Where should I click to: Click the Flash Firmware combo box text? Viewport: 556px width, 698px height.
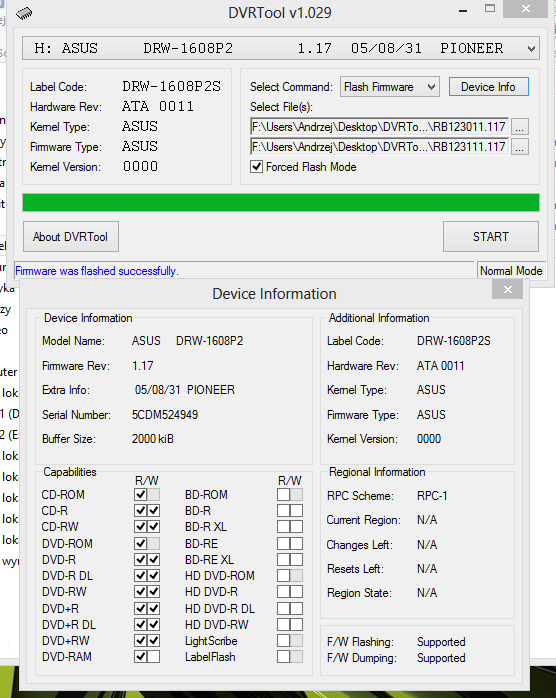[x=378, y=87]
